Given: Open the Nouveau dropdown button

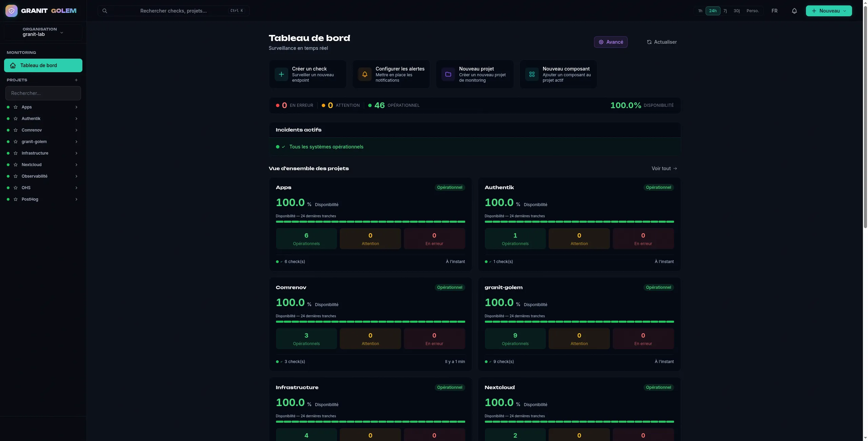Looking at the screenshot, I should [829, 11].
